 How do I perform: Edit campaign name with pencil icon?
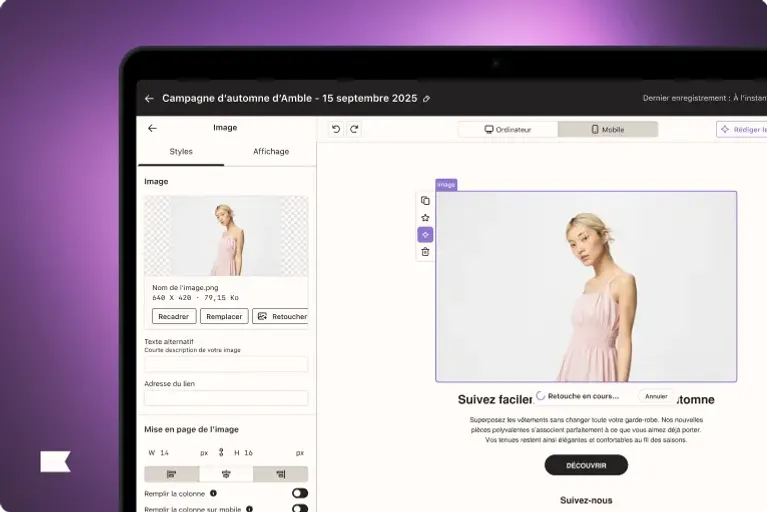point(426,99)
